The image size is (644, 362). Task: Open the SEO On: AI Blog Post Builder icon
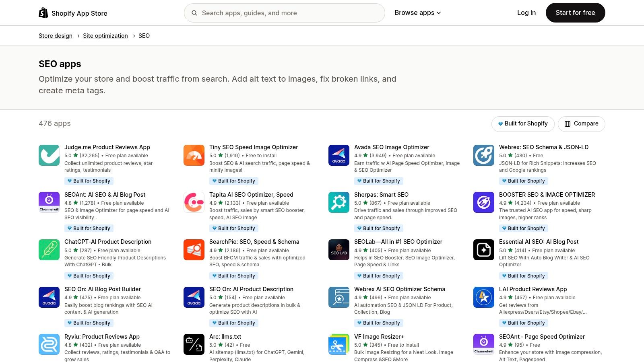49,297
